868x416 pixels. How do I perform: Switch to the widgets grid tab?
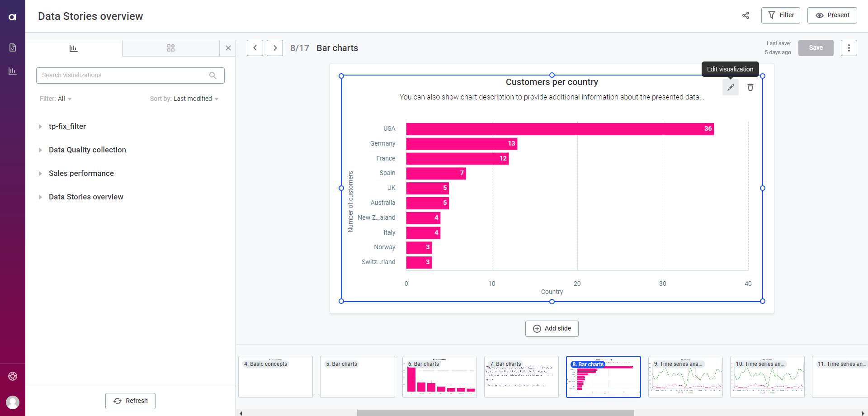click(171, 48)
